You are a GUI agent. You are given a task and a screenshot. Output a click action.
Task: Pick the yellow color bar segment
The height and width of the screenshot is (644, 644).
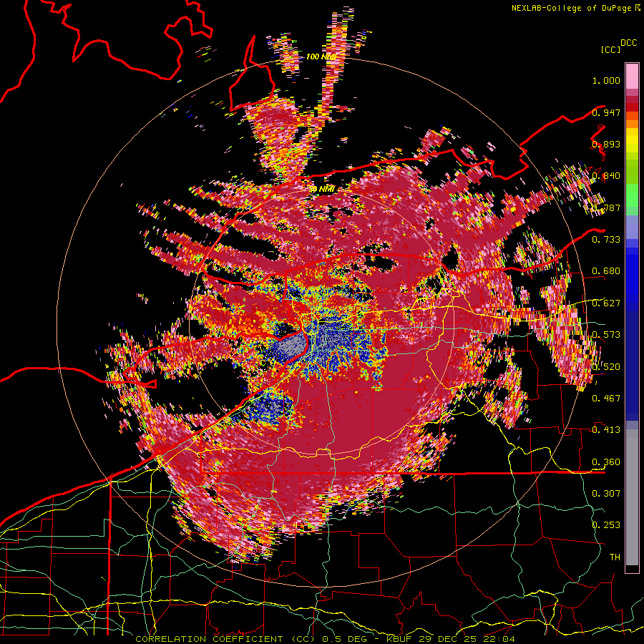pos(632,140)
